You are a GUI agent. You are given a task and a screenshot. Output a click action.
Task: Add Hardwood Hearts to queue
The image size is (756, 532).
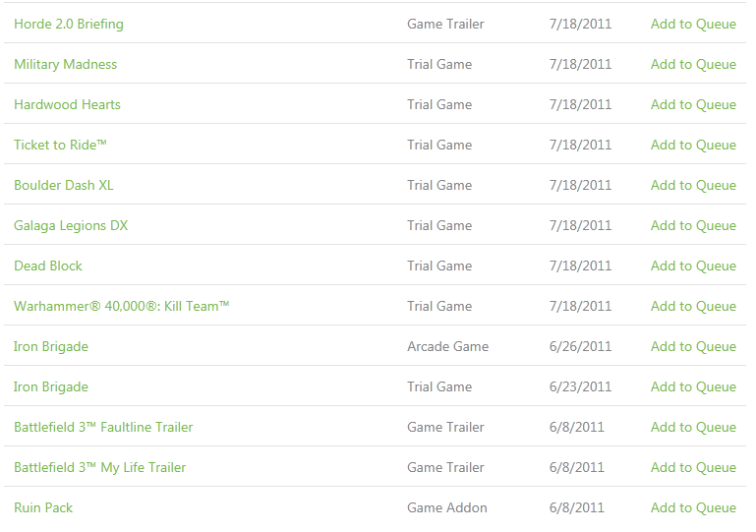click(693, 104)
